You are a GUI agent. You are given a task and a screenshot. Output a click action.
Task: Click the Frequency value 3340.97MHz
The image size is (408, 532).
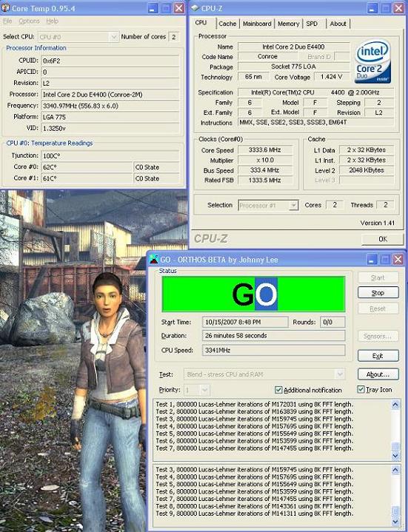pos(110,106)
